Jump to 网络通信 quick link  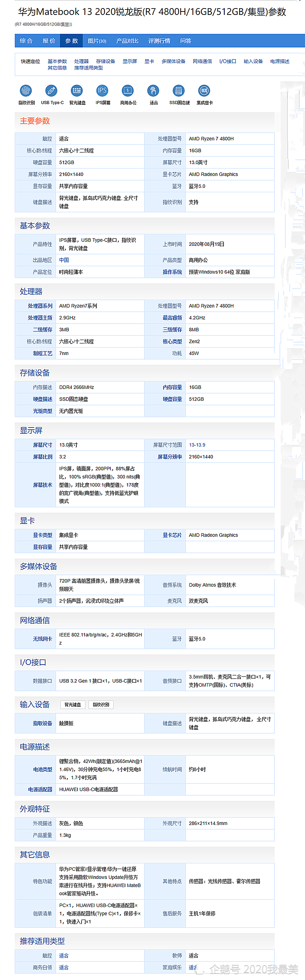click(x=202, y=61)
